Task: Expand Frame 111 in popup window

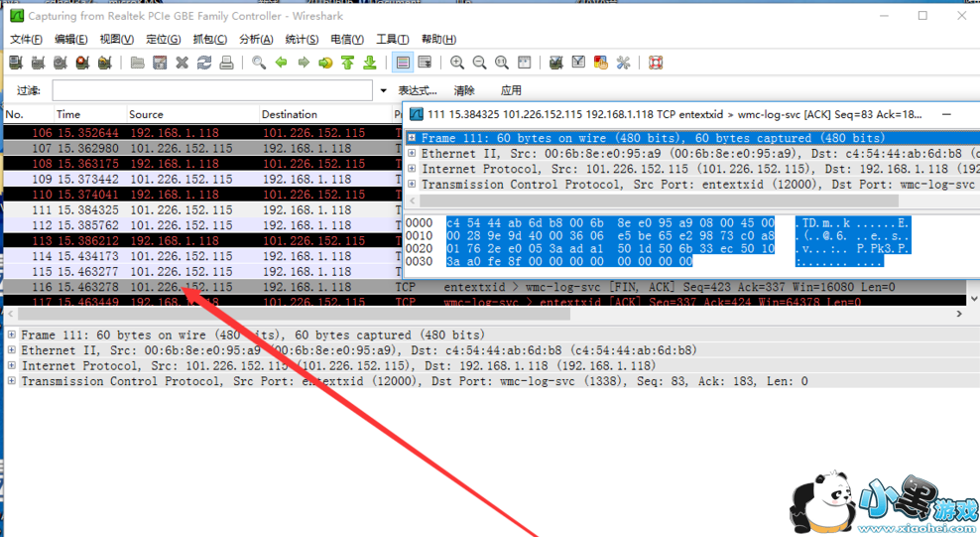Action: (x=412, y=138)
